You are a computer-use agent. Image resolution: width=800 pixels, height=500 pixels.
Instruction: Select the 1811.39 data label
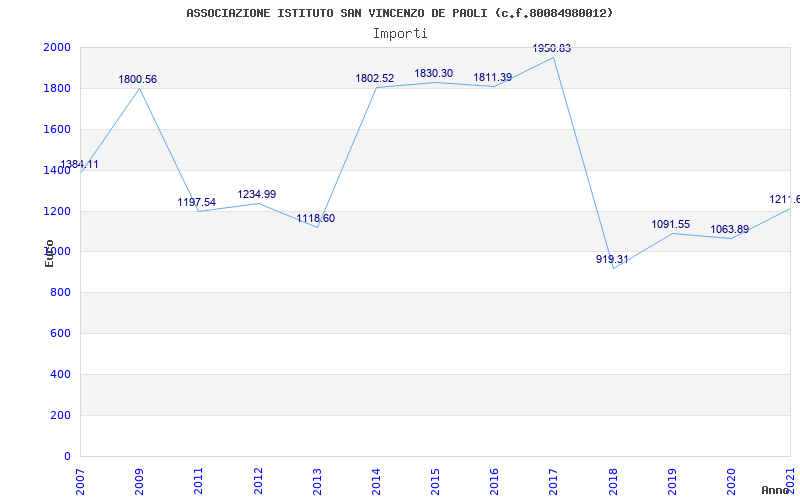493,78
